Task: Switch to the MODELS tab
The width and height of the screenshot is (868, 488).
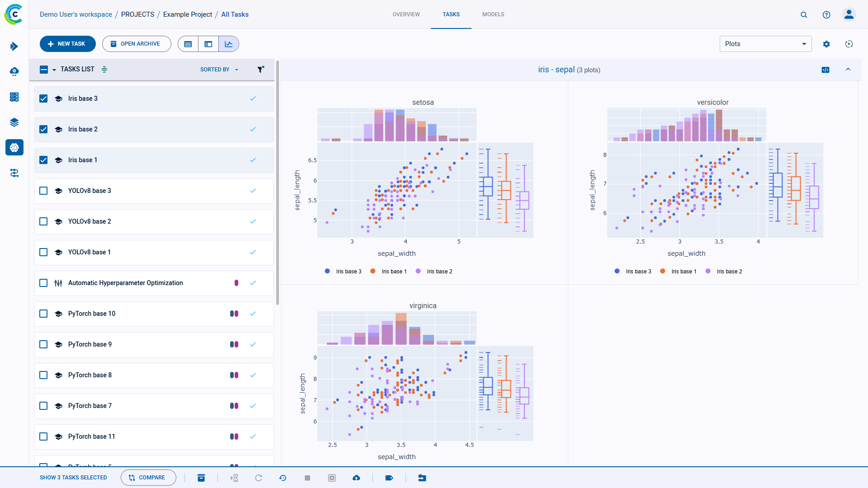Action: tap(494, 14)
